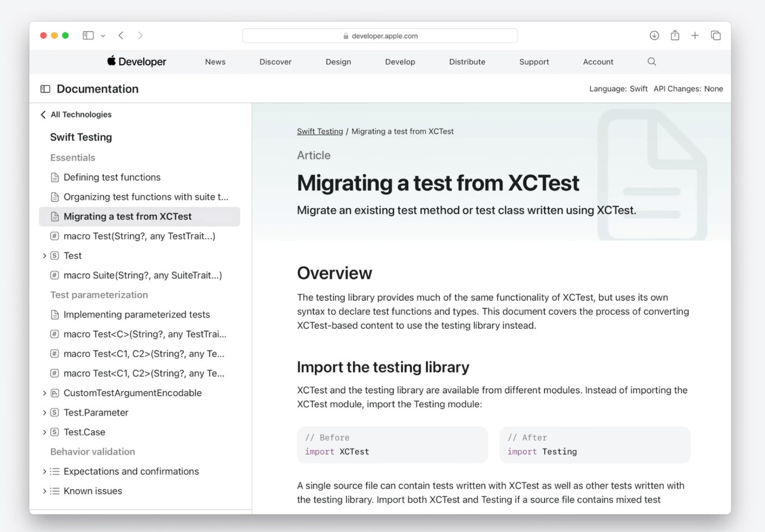The height and width of the screenshot is (532, 765).
Task: Click the Test parameterization section label
Action: 99,295
